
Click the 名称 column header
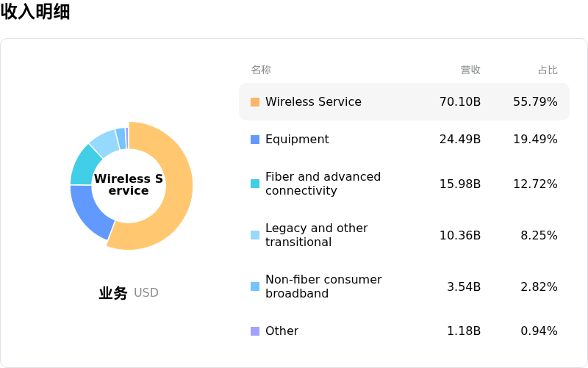(261, 71)
